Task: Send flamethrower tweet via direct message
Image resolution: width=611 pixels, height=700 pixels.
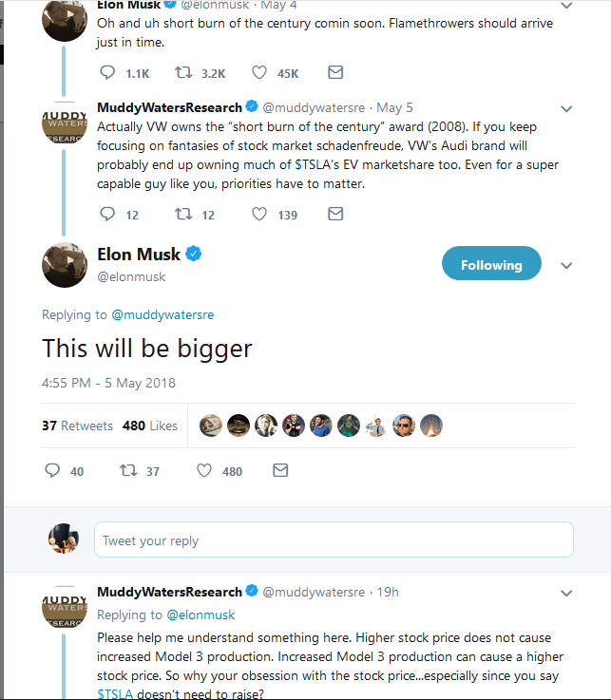Action: click(335, 72)
